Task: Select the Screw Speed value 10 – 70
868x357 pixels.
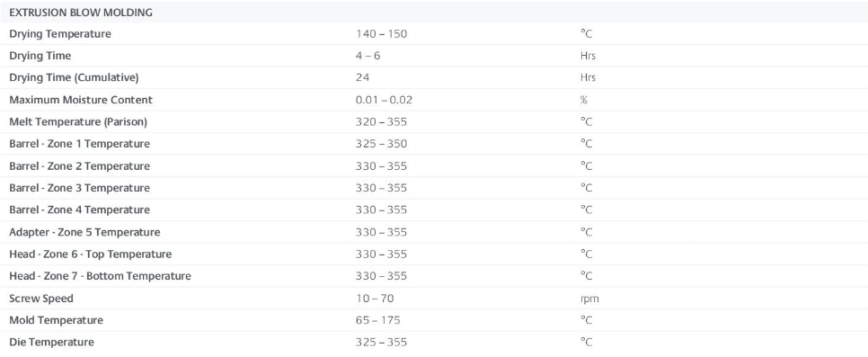Action: click(375, 299)
